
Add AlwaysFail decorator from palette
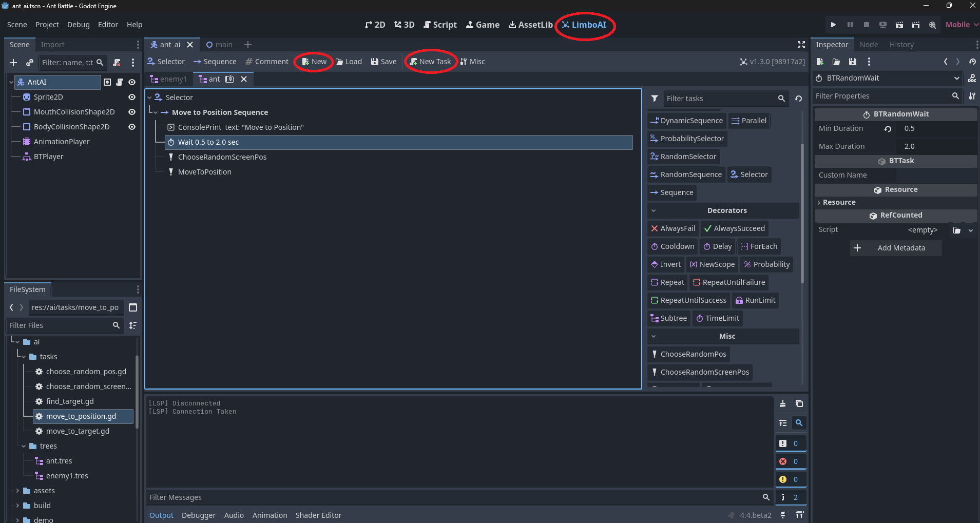[x=673, y=228]
